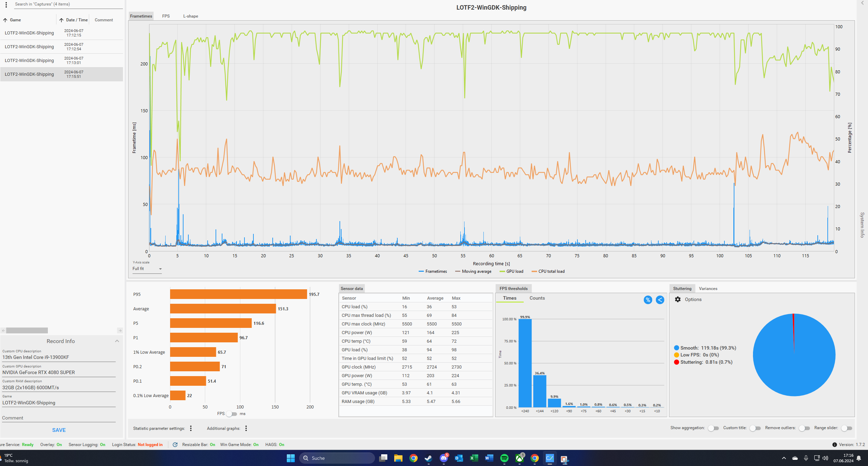Open the Variances tab
The height and width of the screenshot is (466, 868).
pos(708,289)
